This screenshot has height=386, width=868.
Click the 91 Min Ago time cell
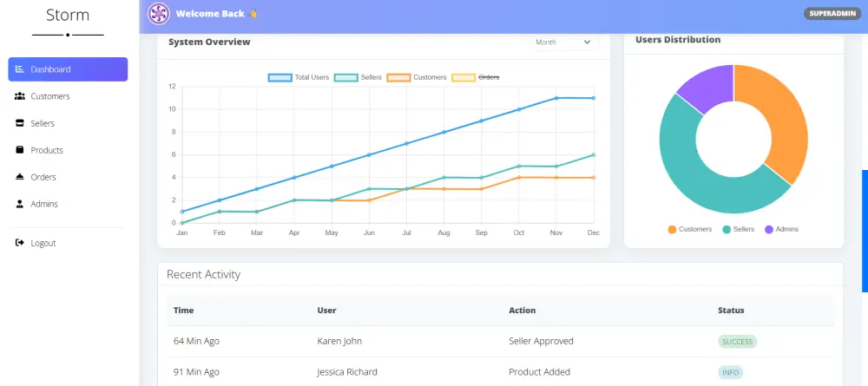pyautogui.click(x=195, y=372)
